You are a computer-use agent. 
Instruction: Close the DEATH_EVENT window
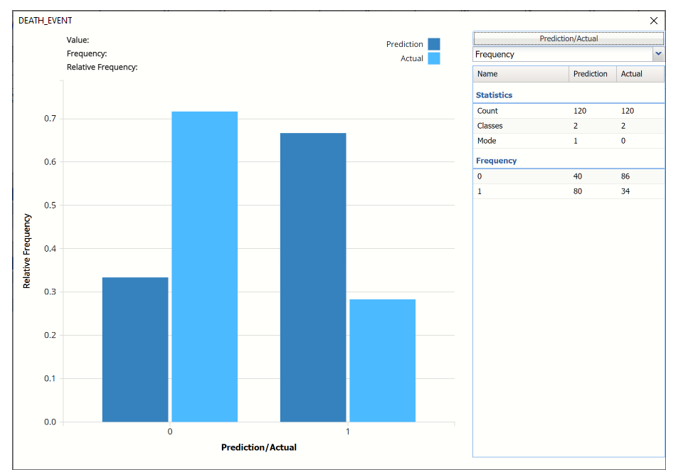pos(654,20)
